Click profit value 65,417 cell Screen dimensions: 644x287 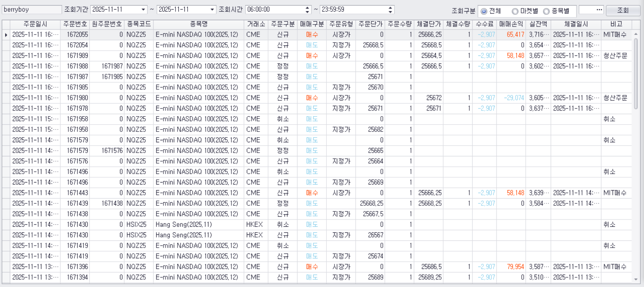511,35
